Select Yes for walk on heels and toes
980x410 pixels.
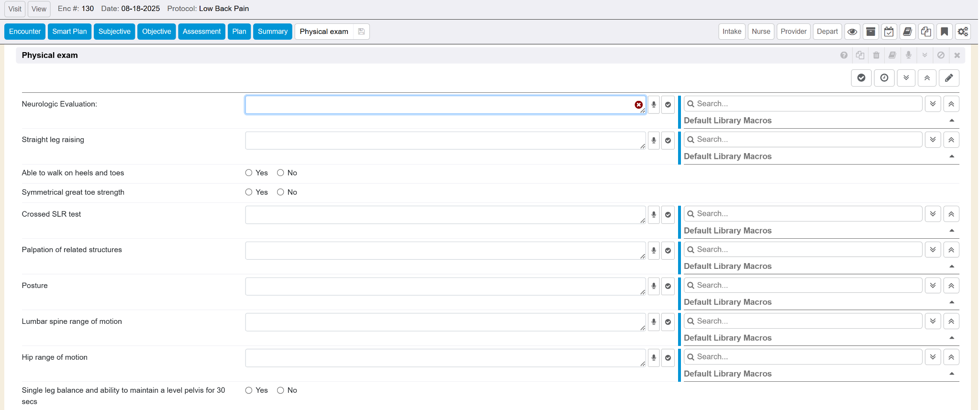tap(249, 173)
